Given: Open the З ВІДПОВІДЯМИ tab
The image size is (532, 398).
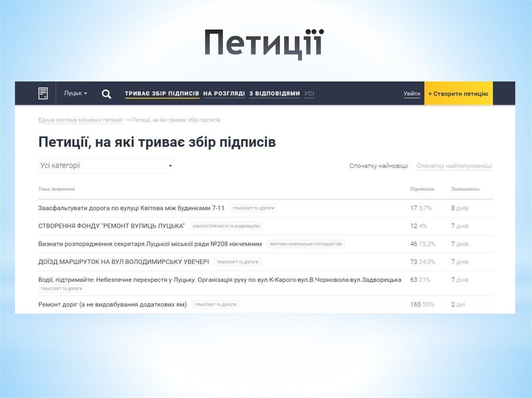Looking at the screenshot, I should 274,92.
